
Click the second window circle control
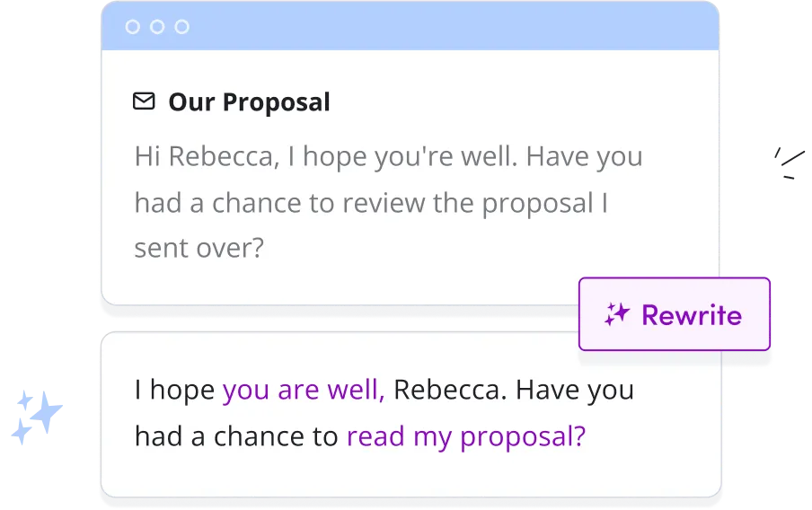click(157, 26)
